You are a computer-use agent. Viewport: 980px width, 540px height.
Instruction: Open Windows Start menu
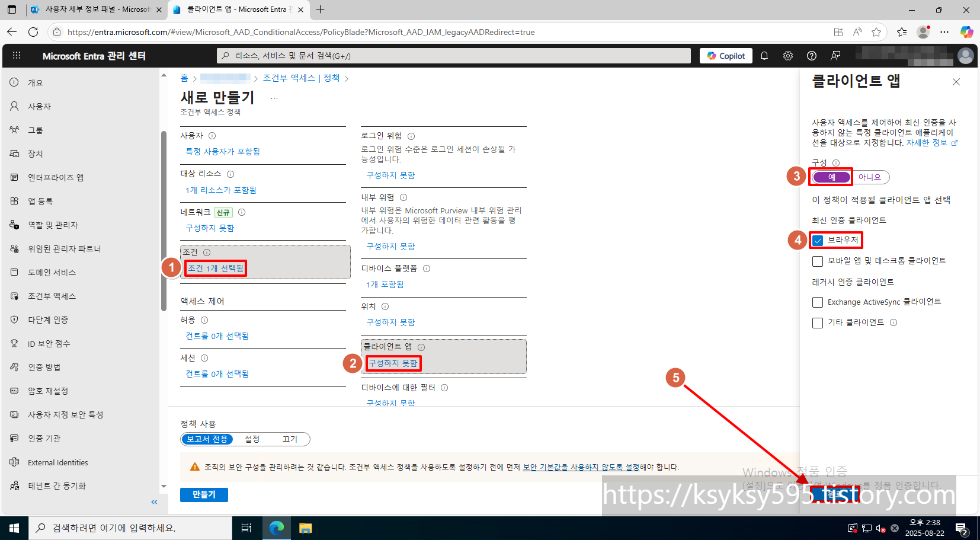(14, 528)
